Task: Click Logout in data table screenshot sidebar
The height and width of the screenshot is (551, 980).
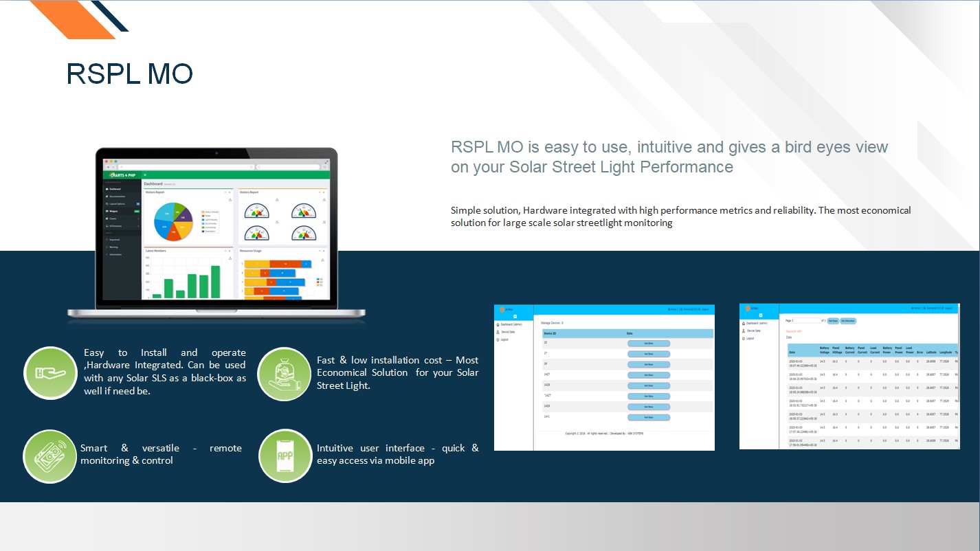Action: point(749,338)
